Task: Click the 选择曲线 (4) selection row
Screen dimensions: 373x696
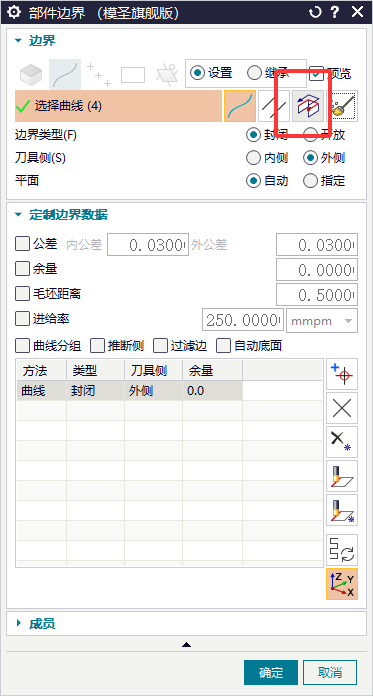Action: 119,106
